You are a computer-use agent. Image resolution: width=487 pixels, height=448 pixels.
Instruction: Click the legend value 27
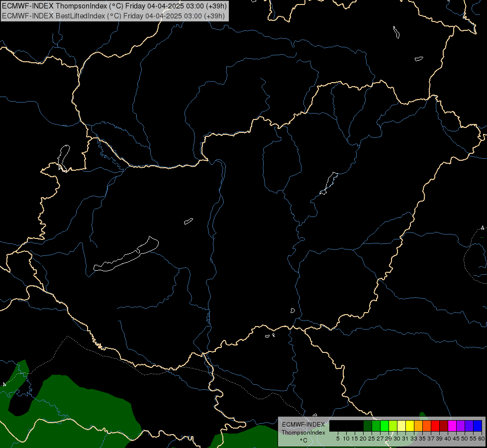coord(380,439)
